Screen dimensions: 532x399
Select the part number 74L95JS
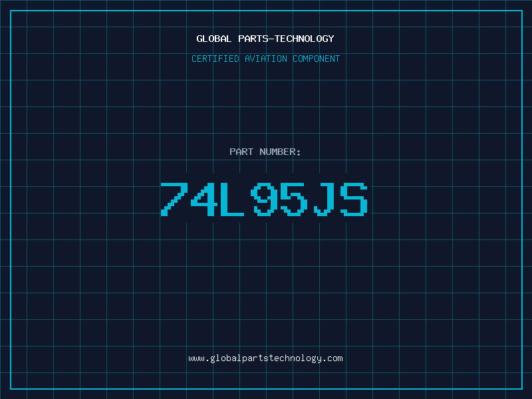264,199
